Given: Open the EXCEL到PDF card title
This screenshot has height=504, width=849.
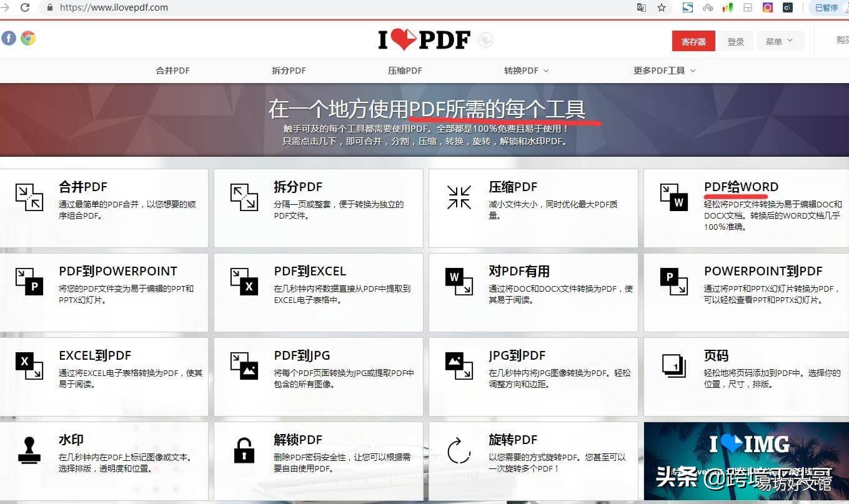Looking at the screenshot, I should [x=95, y=355].
